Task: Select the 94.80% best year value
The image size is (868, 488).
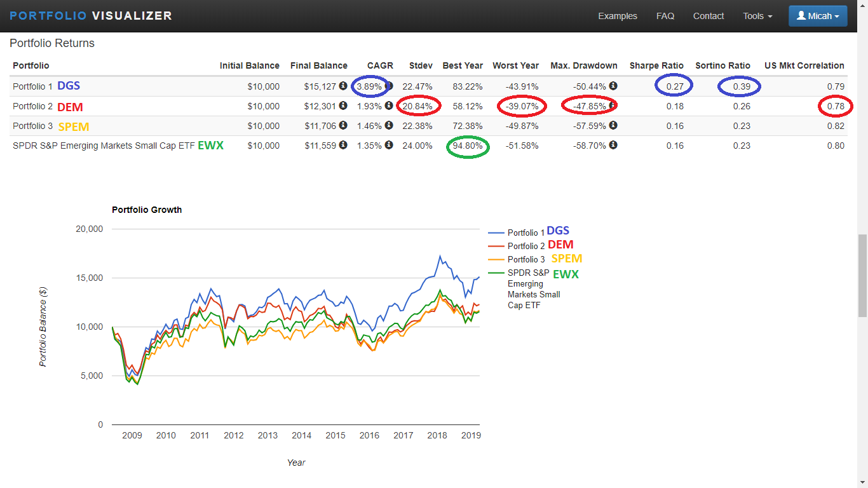Action: [467, 146]
